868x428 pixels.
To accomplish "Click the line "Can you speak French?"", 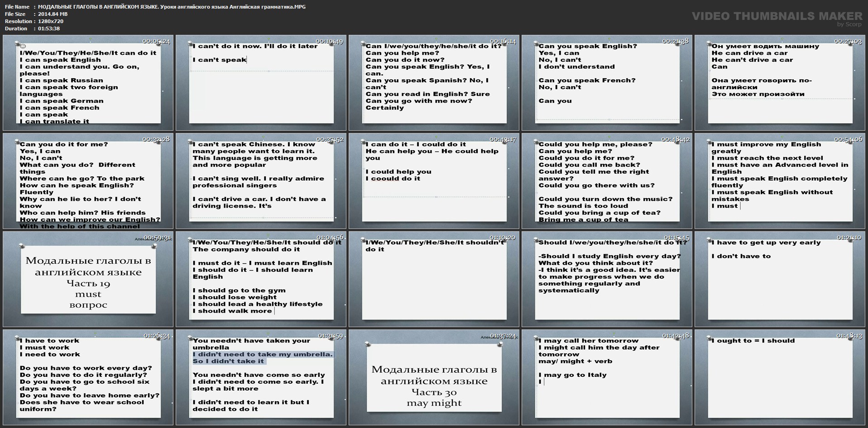I will coord(587,81).
